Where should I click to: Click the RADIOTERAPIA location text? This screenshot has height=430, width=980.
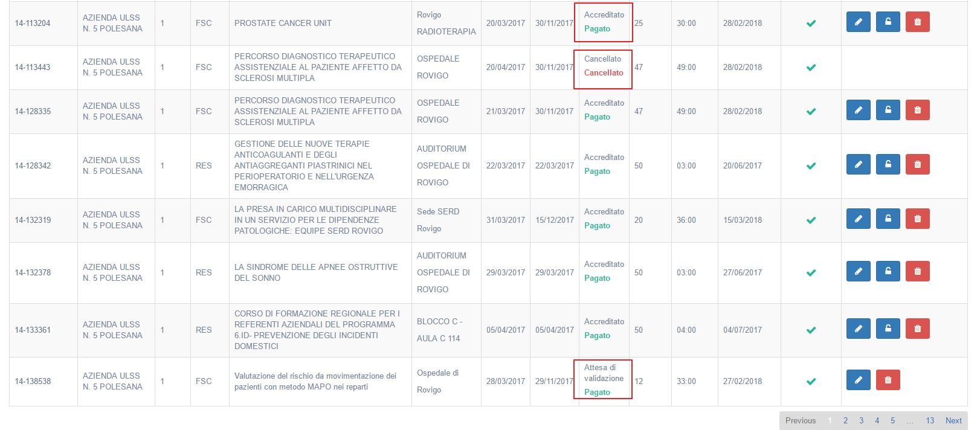(x=446, y=32)
